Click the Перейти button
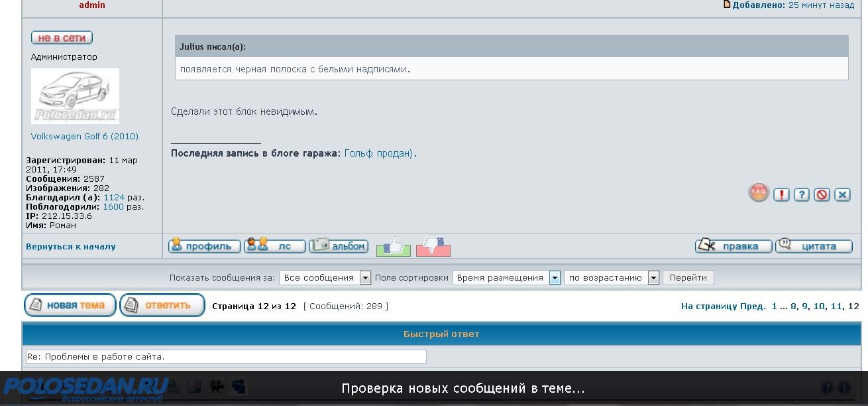Image resolution: width=868 pixels, height=406 pixels. (x=688, y=278)
